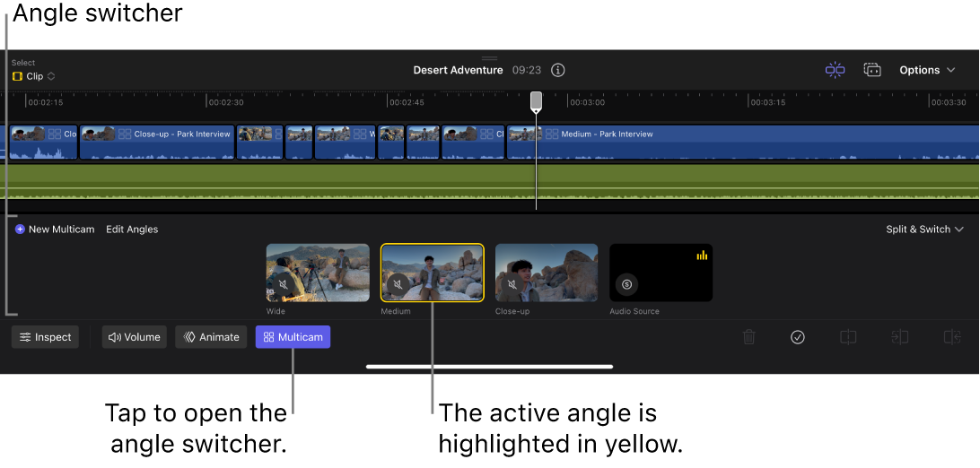Click the New Multicam button
Viewport: 980px width, 468px height.
[x=55, y=230]
